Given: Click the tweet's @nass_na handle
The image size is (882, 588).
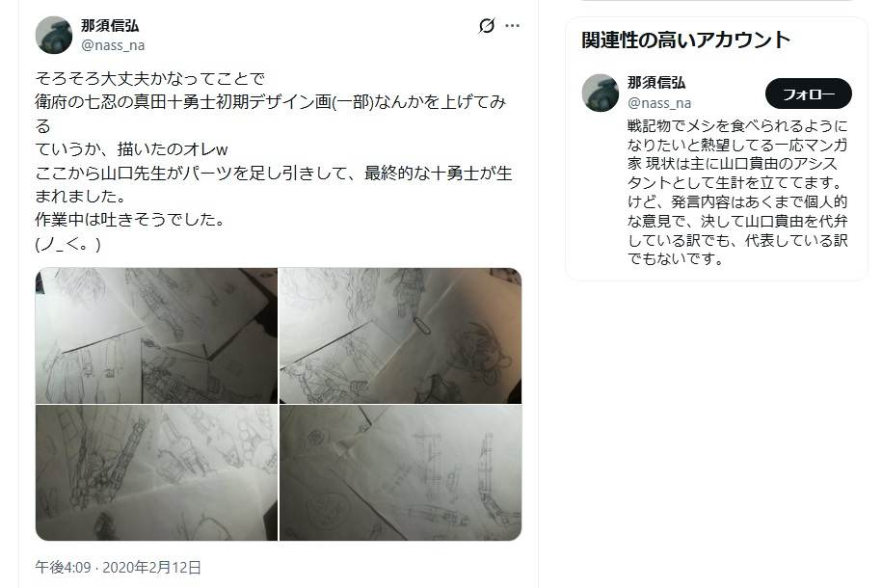Looking at the screenshot, I should click(x=113, y=45).
